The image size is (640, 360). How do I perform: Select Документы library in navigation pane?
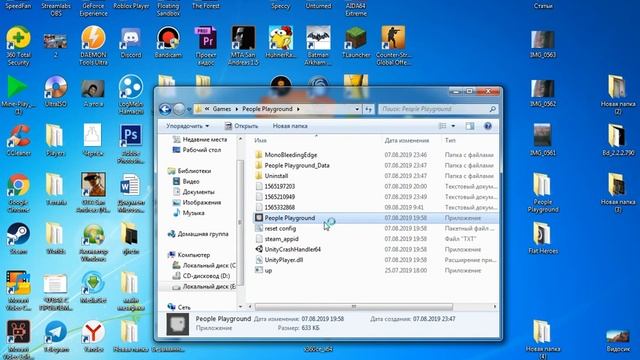point(193,192)
